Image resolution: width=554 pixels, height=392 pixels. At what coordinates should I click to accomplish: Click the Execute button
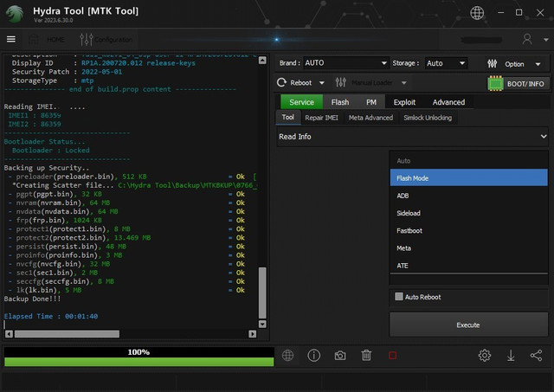coord(467,325)
